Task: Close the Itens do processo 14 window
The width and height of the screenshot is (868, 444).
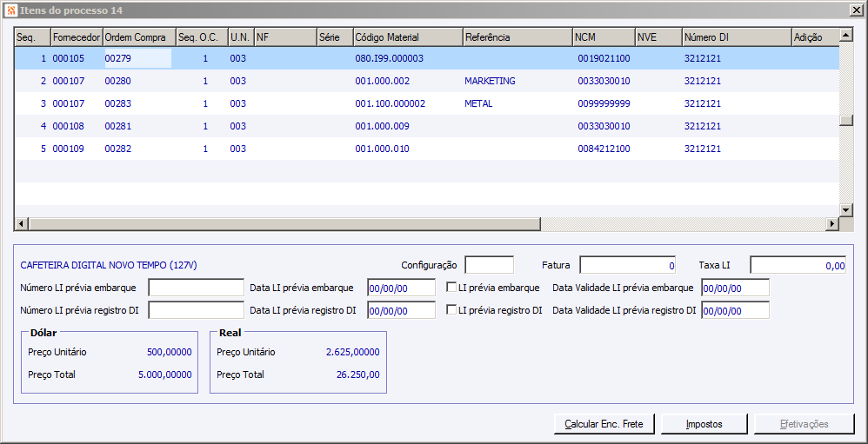Action: tap(856, 9)
